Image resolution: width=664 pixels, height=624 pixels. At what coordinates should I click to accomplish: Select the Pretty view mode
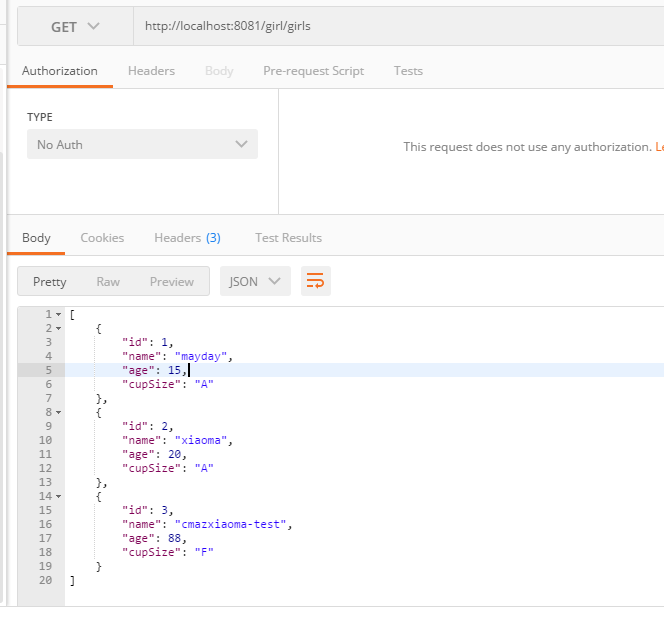50,282
